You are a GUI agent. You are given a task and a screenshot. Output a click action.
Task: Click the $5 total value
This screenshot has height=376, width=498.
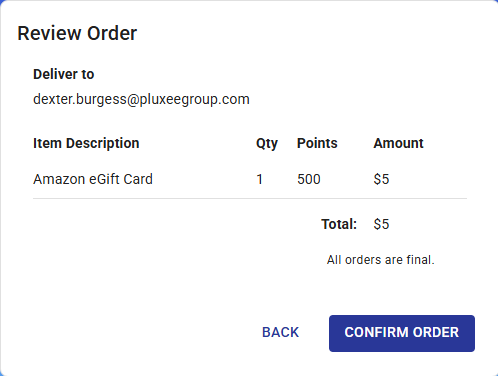point(381,224)
